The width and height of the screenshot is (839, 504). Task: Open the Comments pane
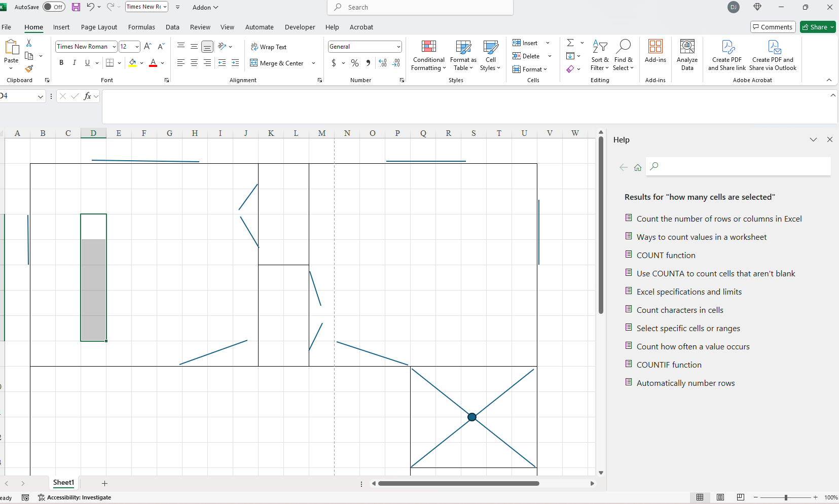pos(773,27)
